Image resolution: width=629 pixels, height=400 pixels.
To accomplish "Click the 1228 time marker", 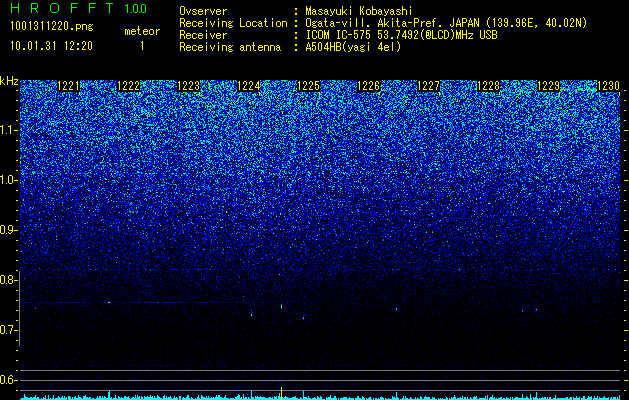I will [x=488, y=86].
